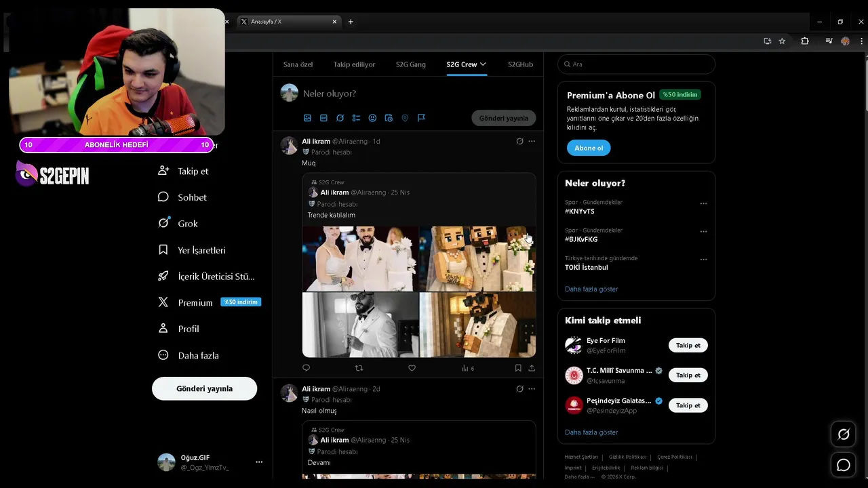The width and height of the screenshot is (868, 488).
Task: Open more options on first Ali ikram post
Action: tap(532, 141)
